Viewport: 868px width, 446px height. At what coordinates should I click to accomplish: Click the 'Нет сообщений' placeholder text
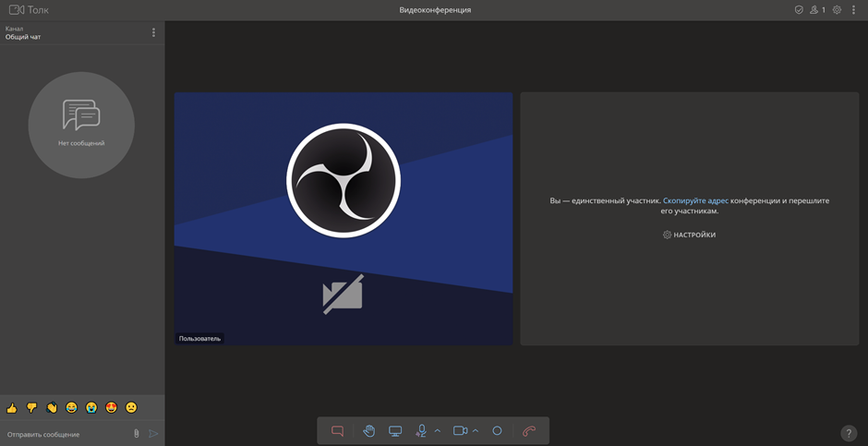(81, 143)
